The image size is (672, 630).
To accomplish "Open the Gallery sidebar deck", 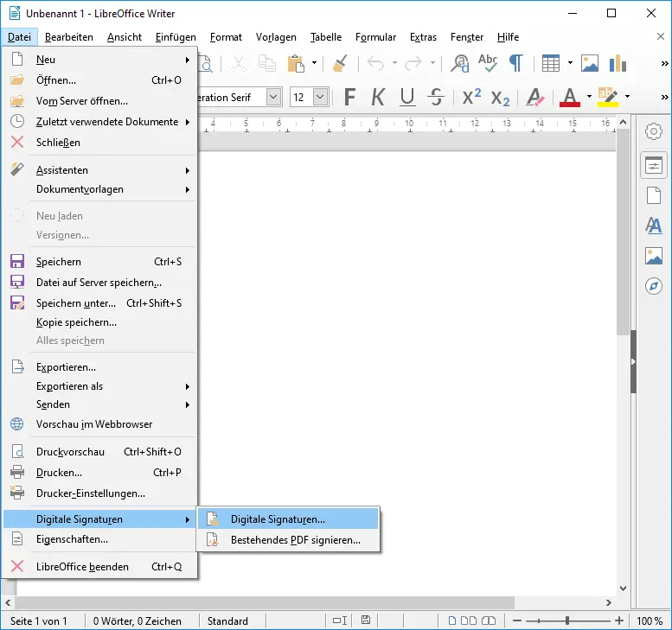I will 654,256.
